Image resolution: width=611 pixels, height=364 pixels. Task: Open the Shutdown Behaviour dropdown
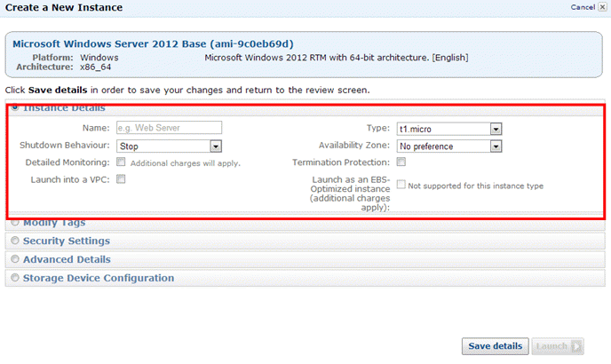[x=169, y=146]
